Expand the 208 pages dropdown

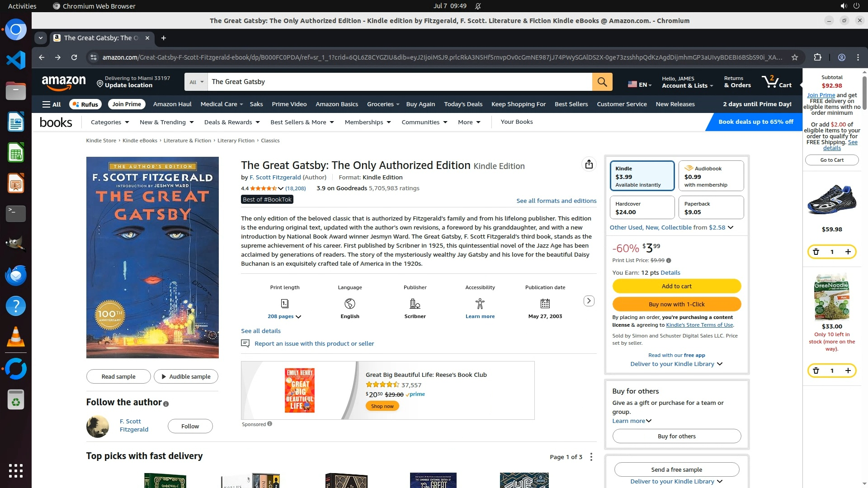284,316
